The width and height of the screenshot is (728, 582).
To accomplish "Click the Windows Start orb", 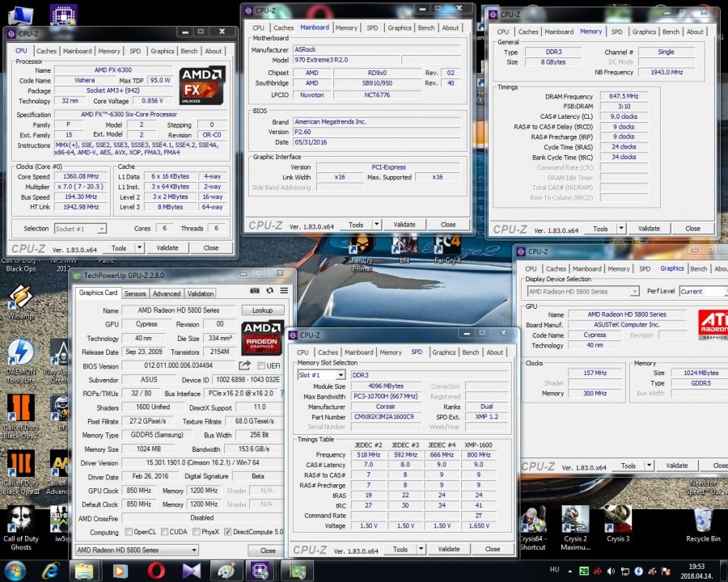I will pos(15,571).
